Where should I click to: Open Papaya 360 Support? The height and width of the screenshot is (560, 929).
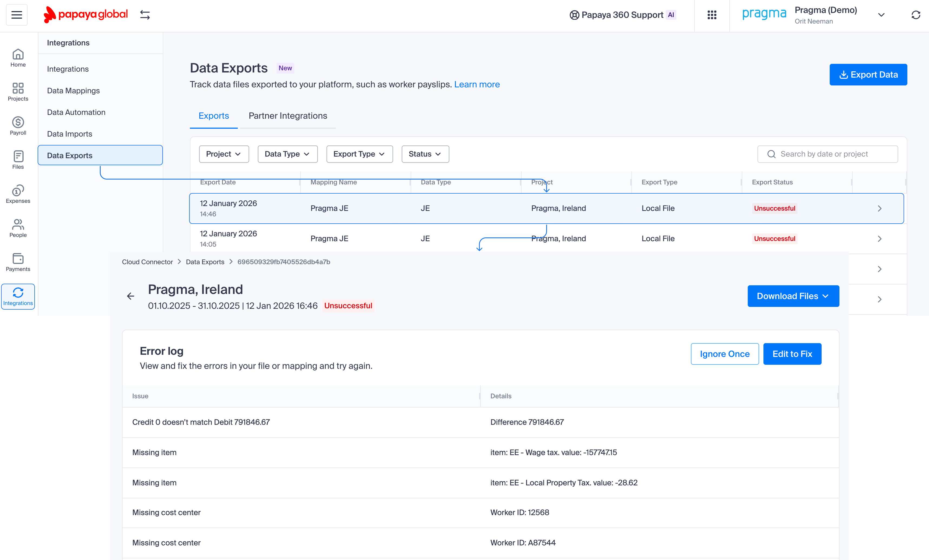tap(622, 15)
